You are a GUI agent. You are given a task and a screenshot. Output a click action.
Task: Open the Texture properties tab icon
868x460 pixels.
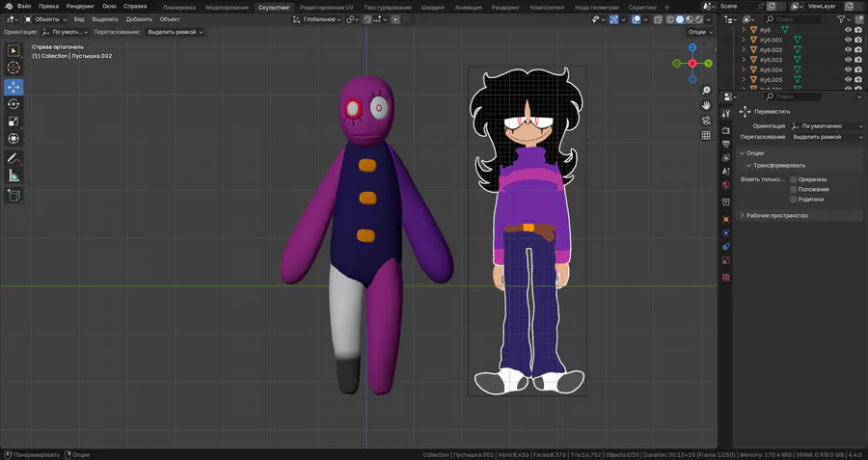pos(726,278)
